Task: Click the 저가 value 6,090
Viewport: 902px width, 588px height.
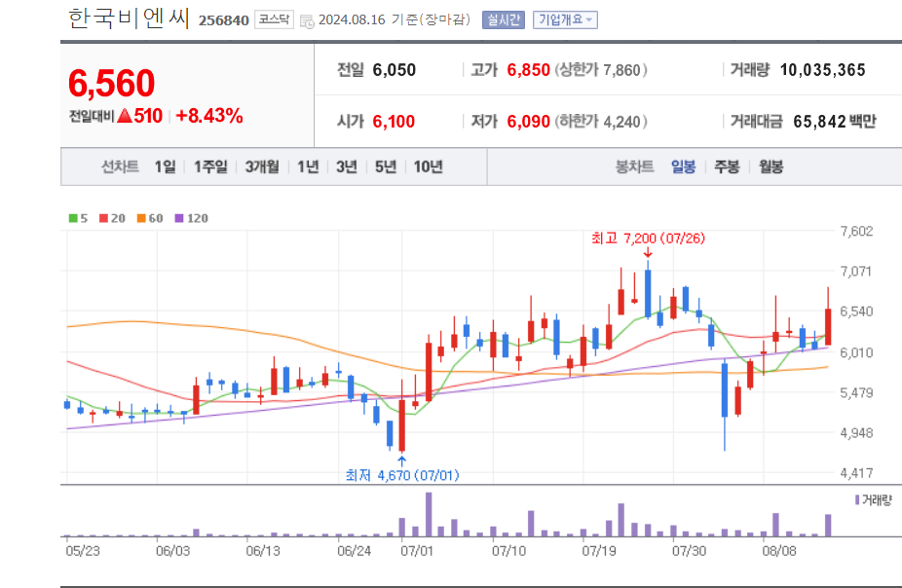Action: tap(528, 122)
